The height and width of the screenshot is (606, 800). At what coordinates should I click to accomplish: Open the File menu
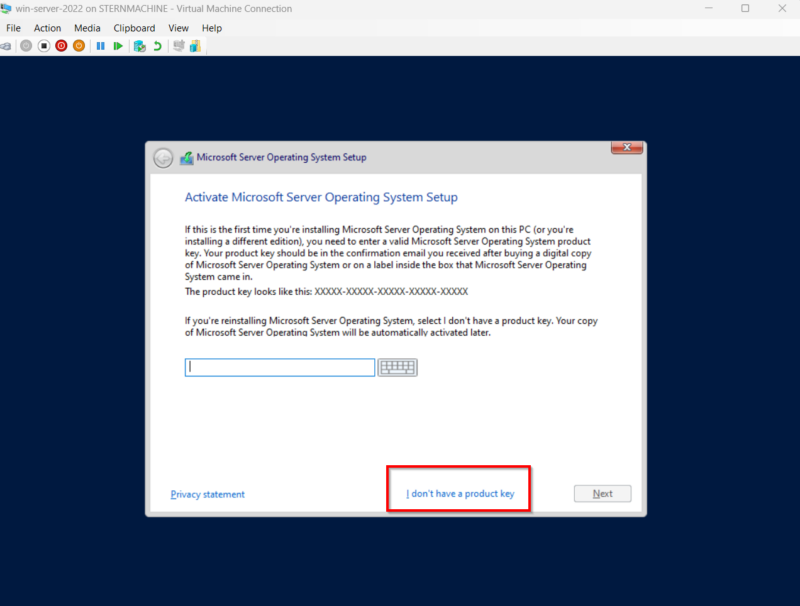tap(13, 28)
